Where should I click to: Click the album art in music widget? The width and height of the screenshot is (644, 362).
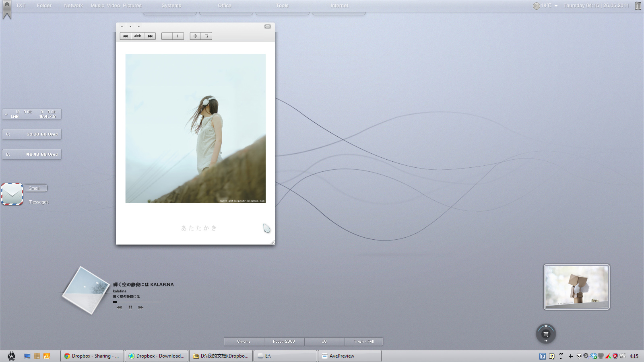click(86, 290)
